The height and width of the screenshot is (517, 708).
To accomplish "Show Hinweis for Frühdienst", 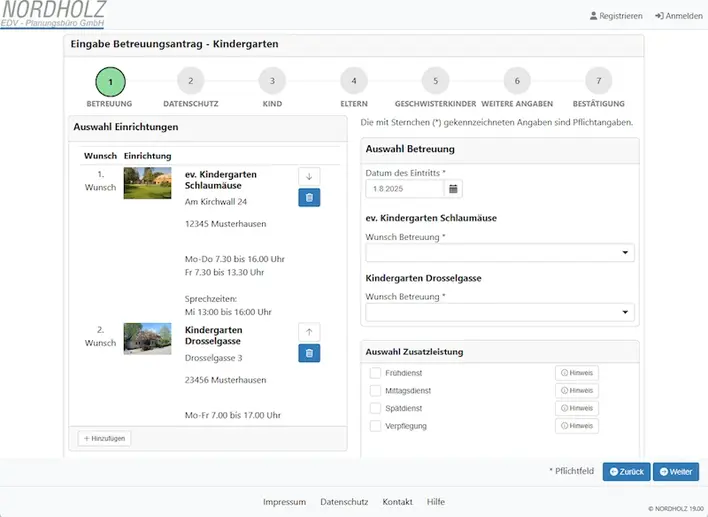I will point(577,373).
